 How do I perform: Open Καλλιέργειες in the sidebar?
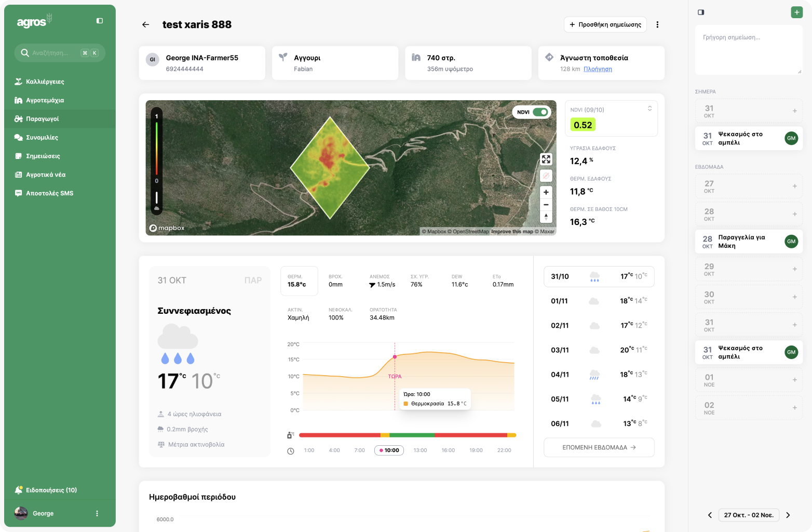click(x=45, y=82)
